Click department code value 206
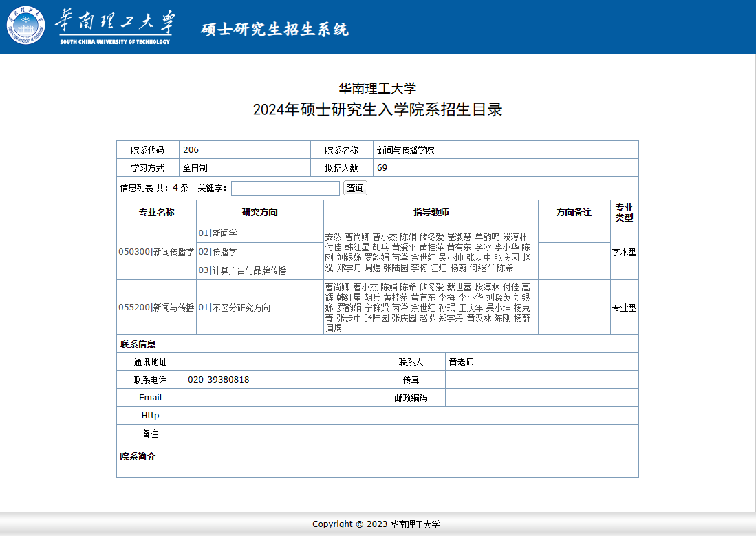This screenshot has width=756, height=536. 191,149
